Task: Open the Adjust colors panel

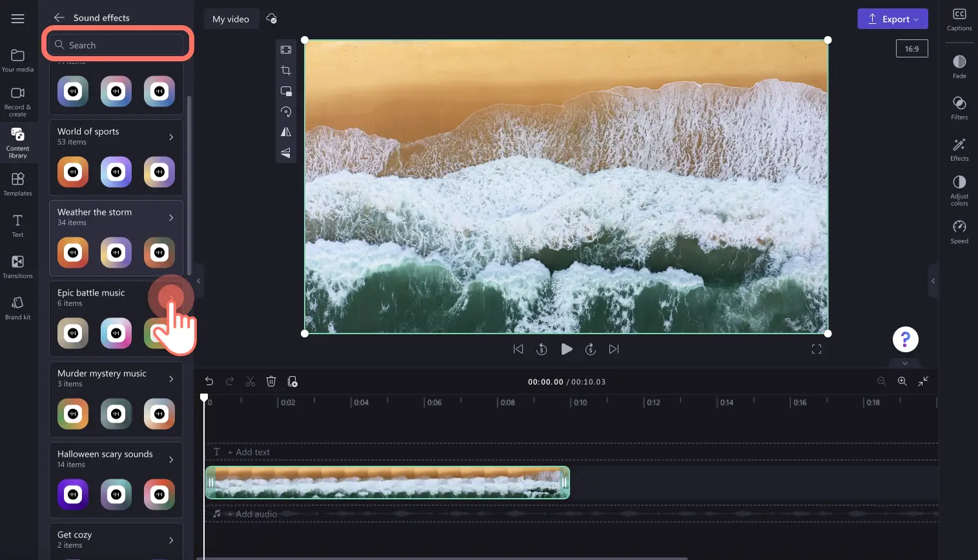Action: (959, 190)
